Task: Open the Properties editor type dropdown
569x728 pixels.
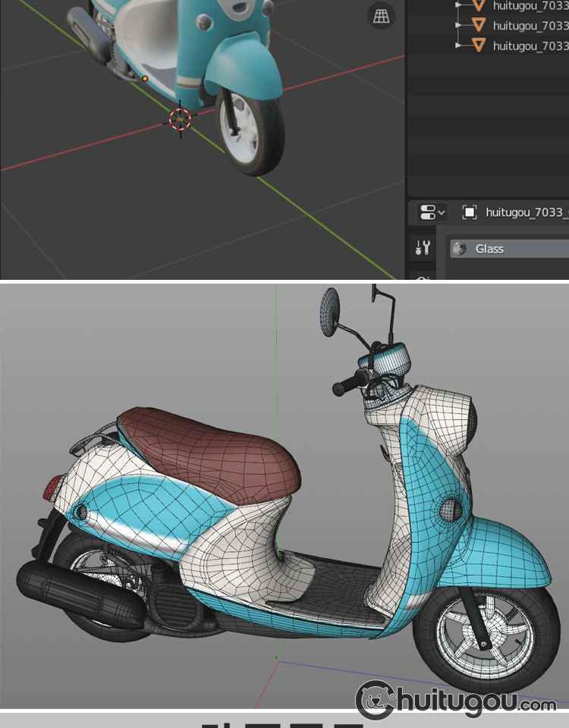Action: point(432,212)
